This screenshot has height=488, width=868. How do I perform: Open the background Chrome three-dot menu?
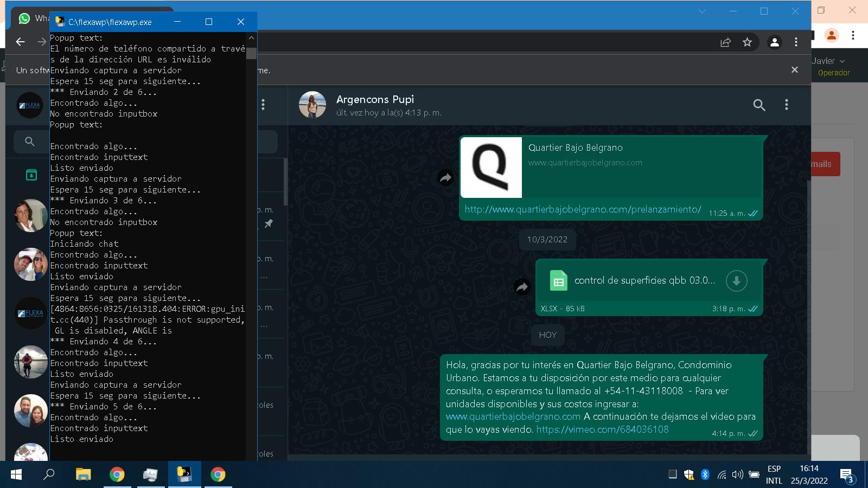(853, 35)
